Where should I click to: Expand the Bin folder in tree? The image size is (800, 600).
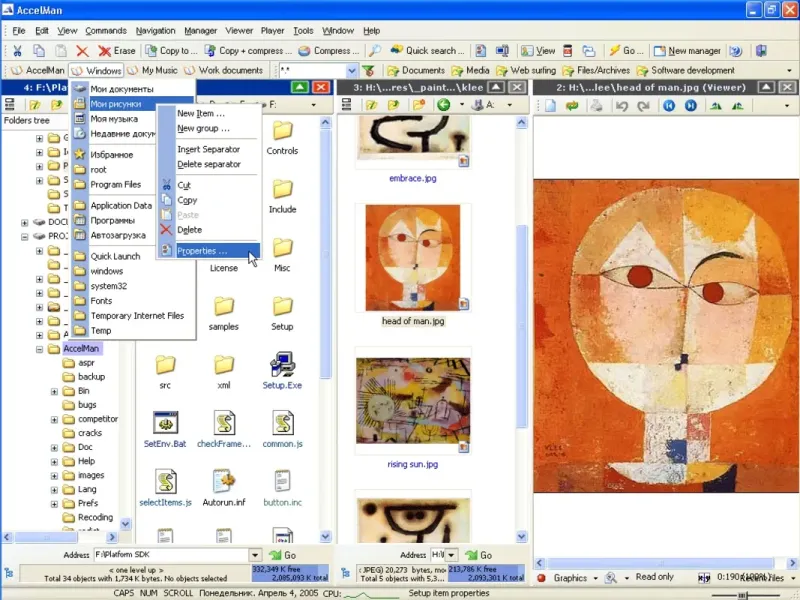click(54, 391)
